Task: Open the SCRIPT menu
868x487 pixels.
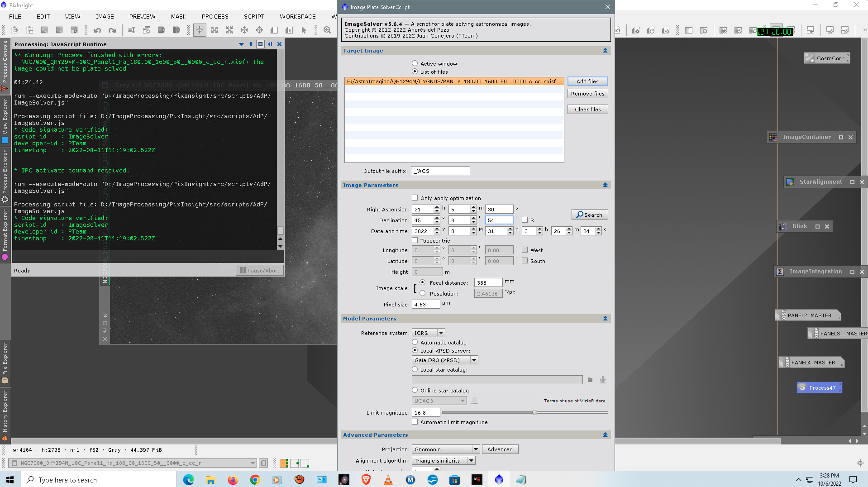Action: tap(254, 16)
